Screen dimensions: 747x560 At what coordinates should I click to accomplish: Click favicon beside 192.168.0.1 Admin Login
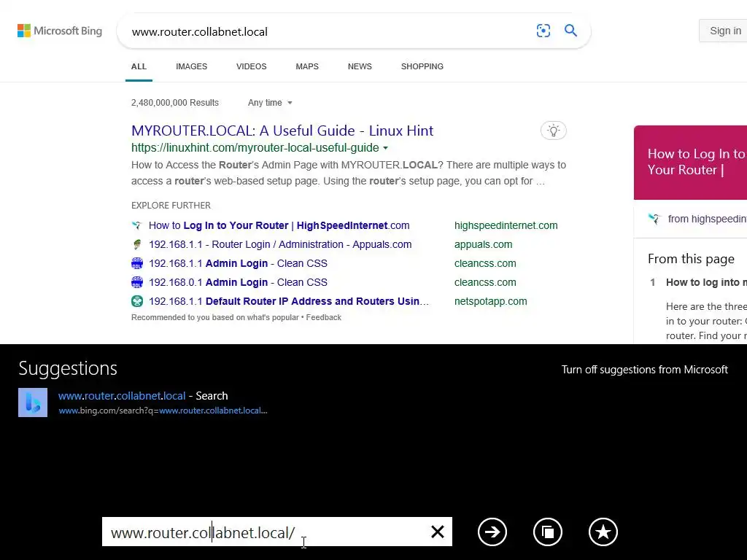pyautogui.click(x=136, y=282)
